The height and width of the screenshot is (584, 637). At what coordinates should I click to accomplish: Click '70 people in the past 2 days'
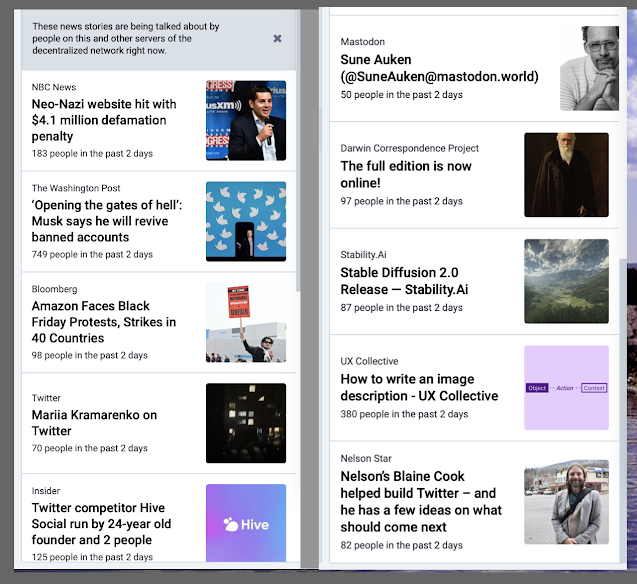89,448
